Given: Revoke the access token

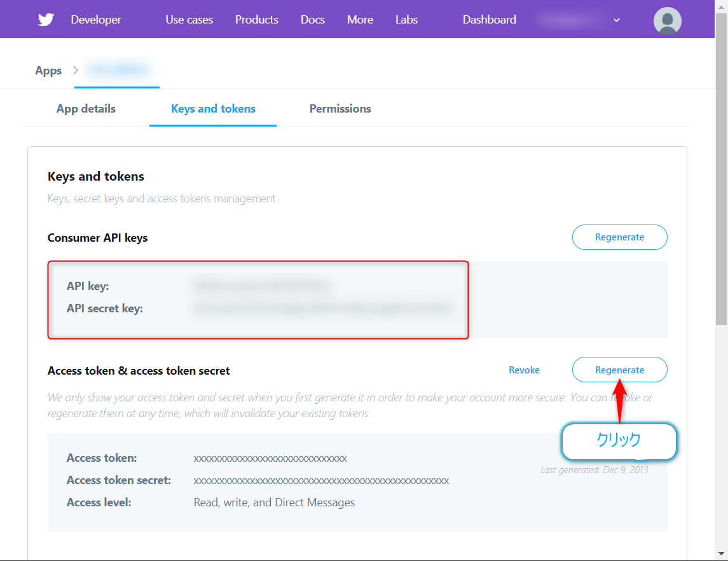Looking at the screenshot, I should tap(524, 370).
